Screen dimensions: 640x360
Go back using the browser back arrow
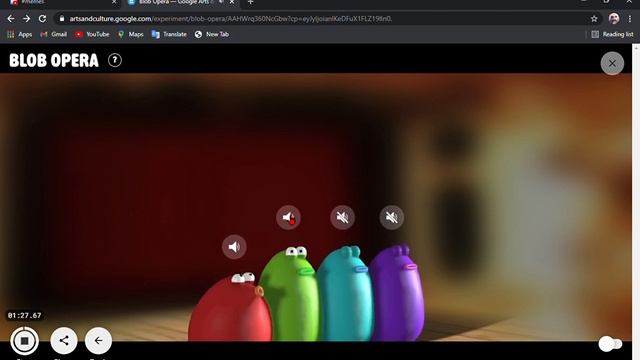pyautogui.click(x=11, y=19)
